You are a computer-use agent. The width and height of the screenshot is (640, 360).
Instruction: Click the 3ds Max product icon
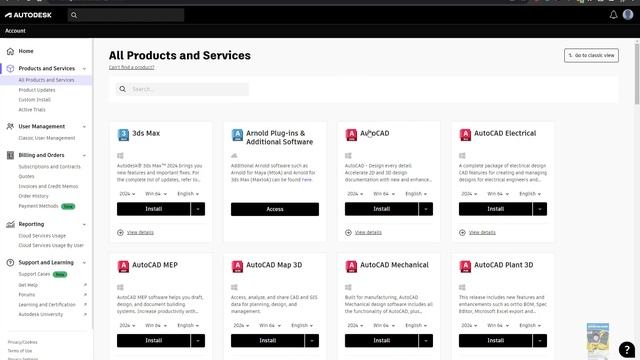tap(123, 135)
